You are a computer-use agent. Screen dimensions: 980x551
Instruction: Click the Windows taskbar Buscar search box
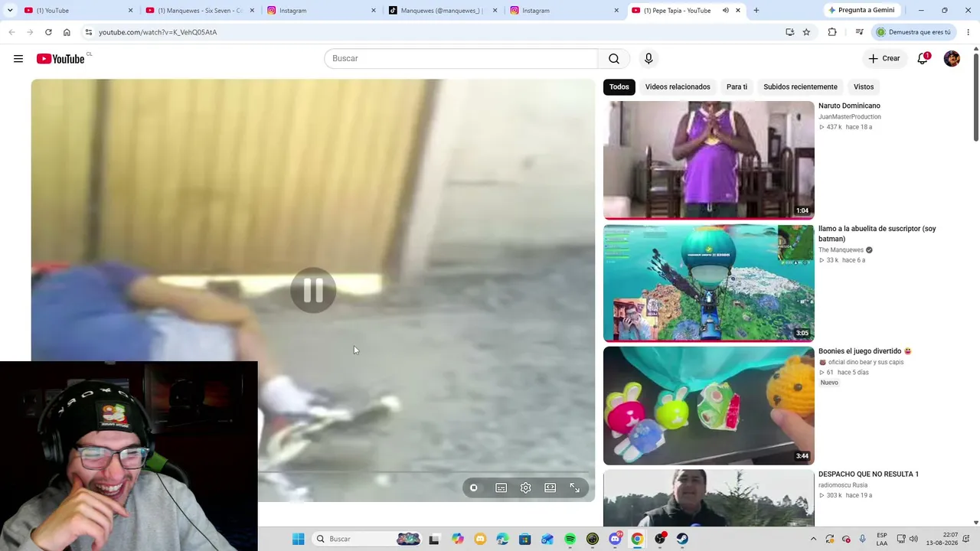click(x=368, y=539)
